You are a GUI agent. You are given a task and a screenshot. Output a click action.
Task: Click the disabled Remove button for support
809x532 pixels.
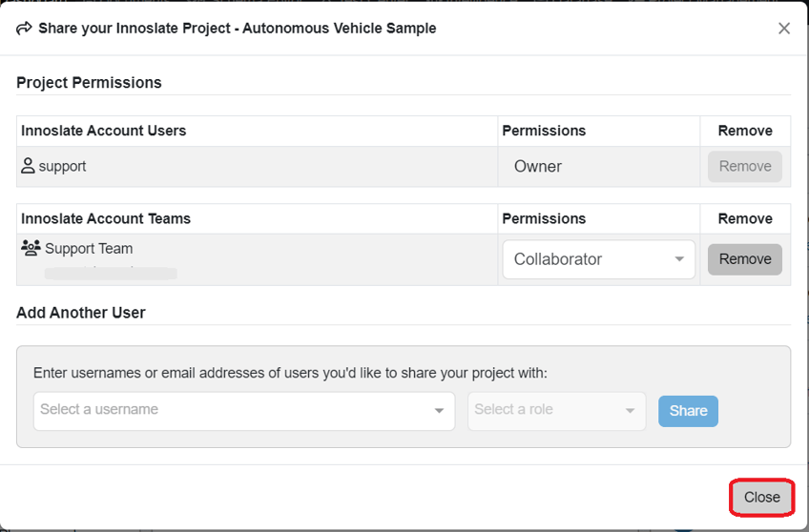pos(744,167)
